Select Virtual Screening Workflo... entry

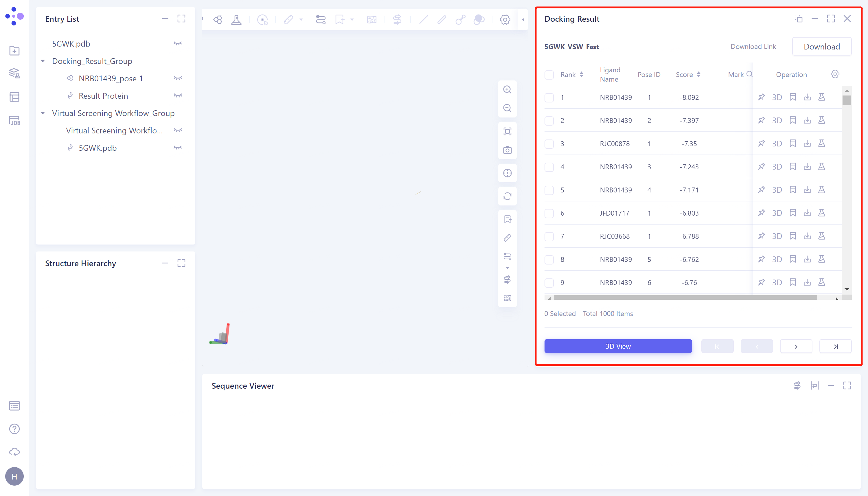click(114, 131)
